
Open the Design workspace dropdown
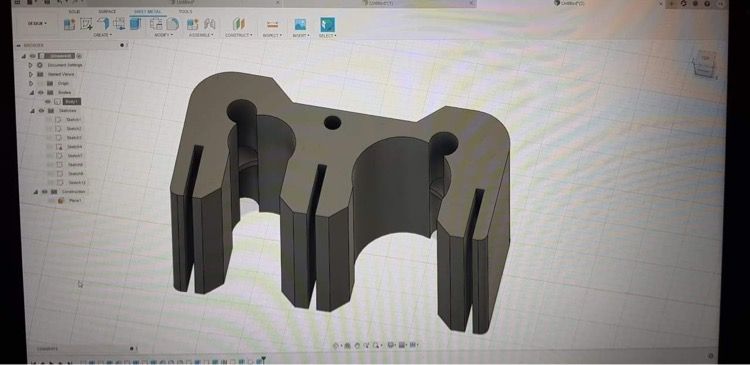click(37, 23)
